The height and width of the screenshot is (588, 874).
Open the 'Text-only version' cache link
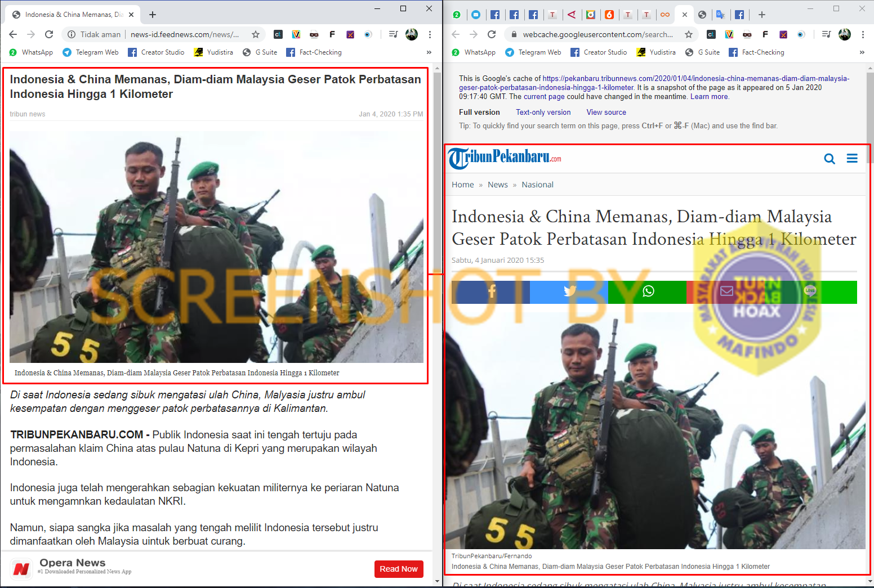pyautogui.click(x=543, y=112)
